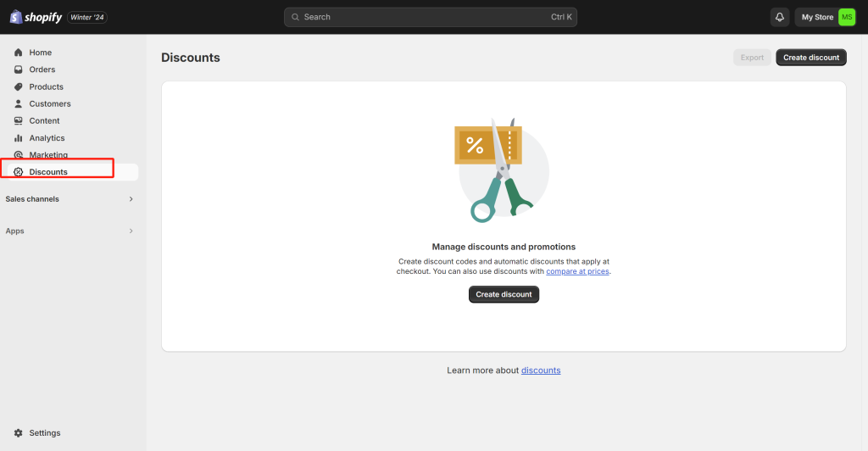Screen dimensions: 868x451
Task: Click the Export button
Action: (x=752, y=58)
